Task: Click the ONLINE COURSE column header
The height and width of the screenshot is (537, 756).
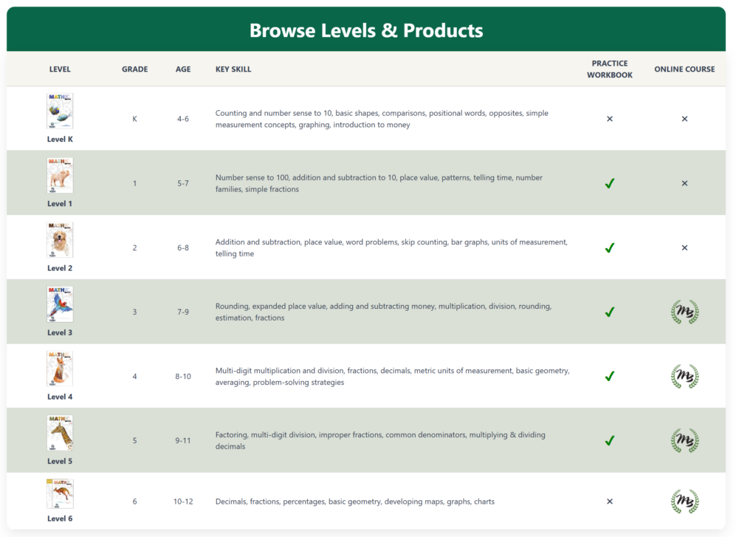Action: [x=684, y=69]
